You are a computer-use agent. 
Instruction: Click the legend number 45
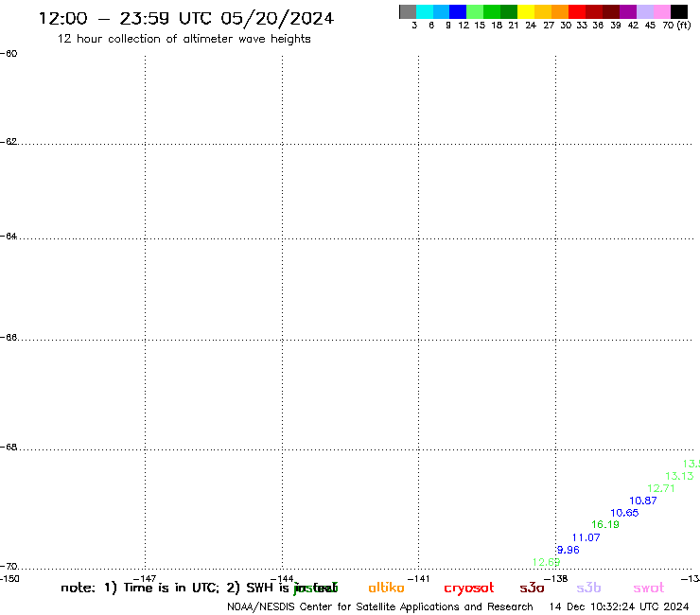(x=650, y=26)
